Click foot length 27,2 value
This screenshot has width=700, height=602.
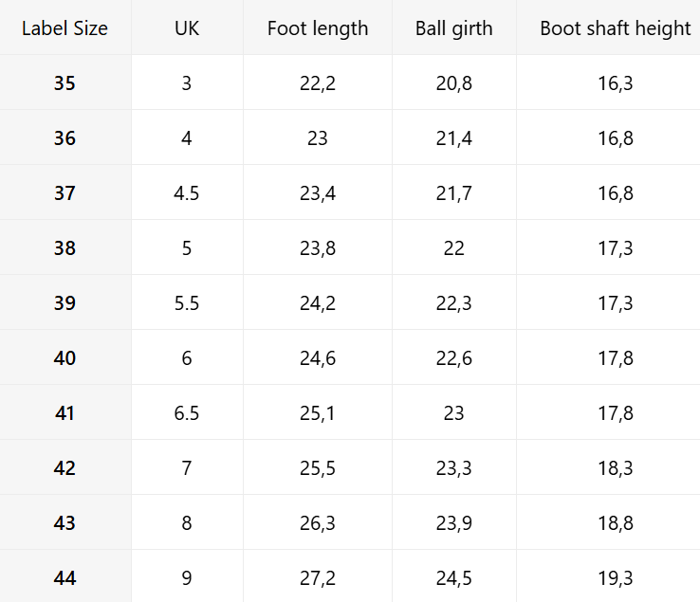(318, 578)
